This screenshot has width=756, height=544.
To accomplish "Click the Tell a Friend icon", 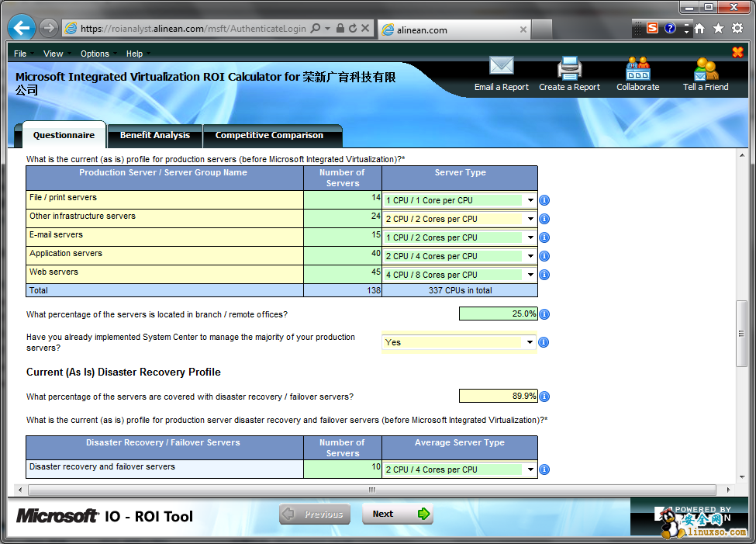I will 706,68.
